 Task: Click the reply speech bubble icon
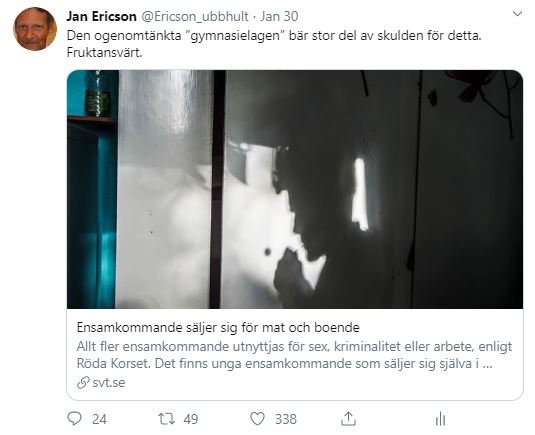(x=74, y=418)
